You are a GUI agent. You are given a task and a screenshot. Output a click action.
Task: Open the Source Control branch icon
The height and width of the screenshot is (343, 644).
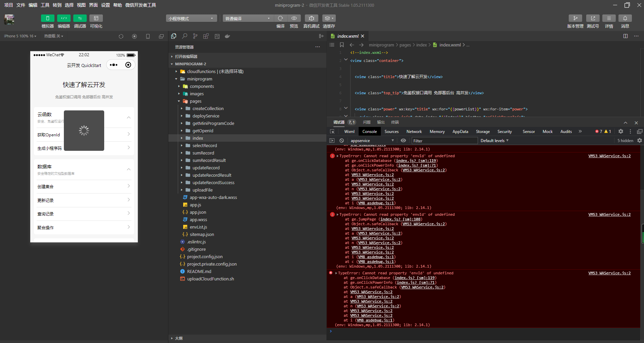(x=195, y=36)
